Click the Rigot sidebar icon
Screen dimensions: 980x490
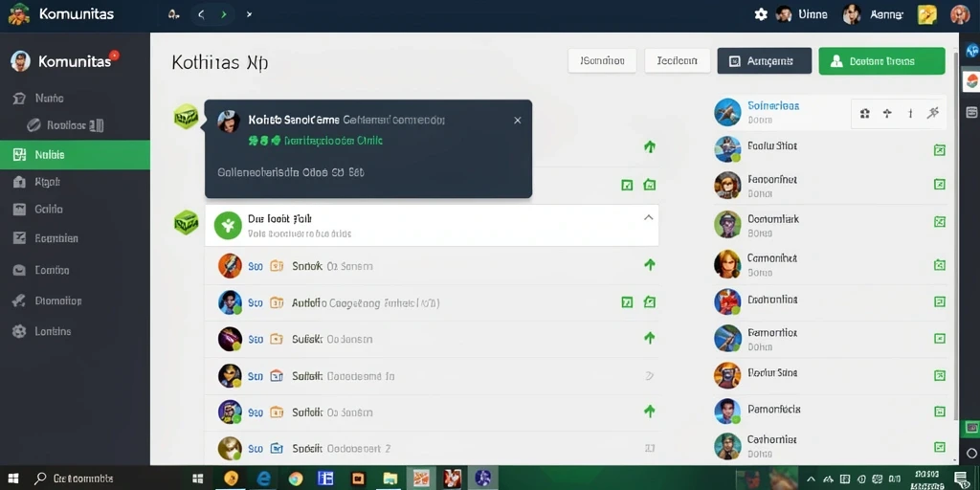click(x=19, y=182)
